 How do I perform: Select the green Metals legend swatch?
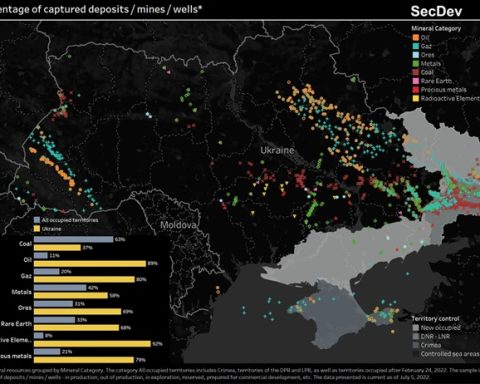[x=416, y=64]
